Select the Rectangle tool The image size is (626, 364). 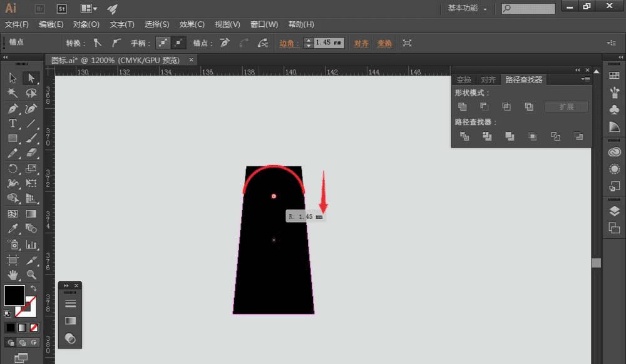point(13,138)
